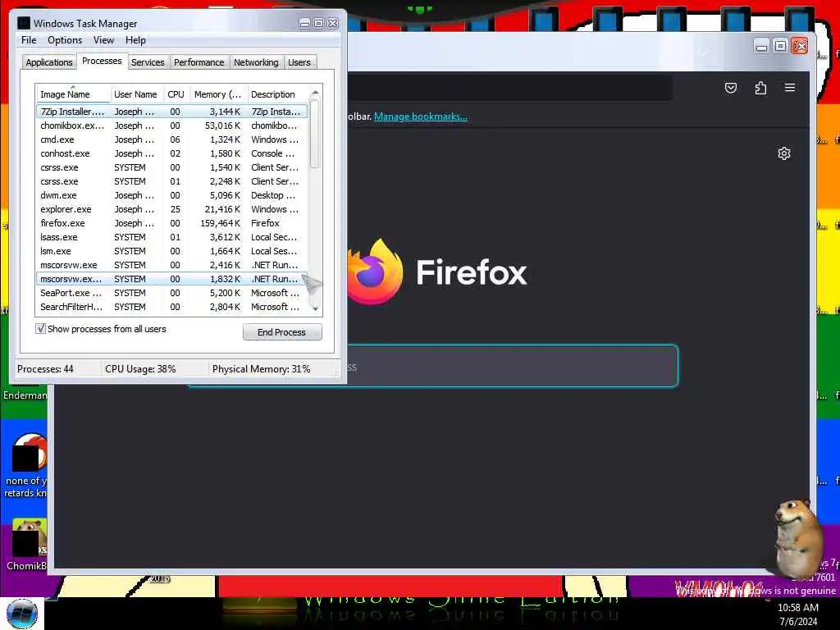Select the cmd.exe process row

click(x=172, y=139)
